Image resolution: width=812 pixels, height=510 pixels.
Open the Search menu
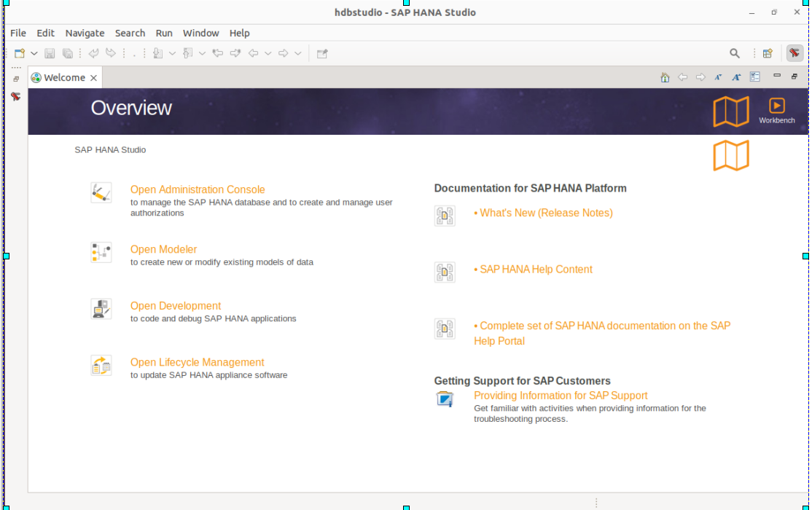click(130, 33)
